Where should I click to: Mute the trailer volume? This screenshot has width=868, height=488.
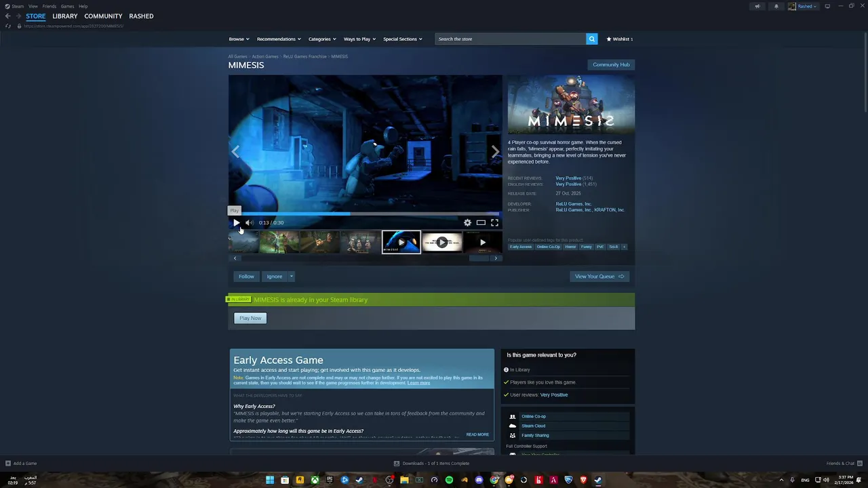click(x=249, y=222)
